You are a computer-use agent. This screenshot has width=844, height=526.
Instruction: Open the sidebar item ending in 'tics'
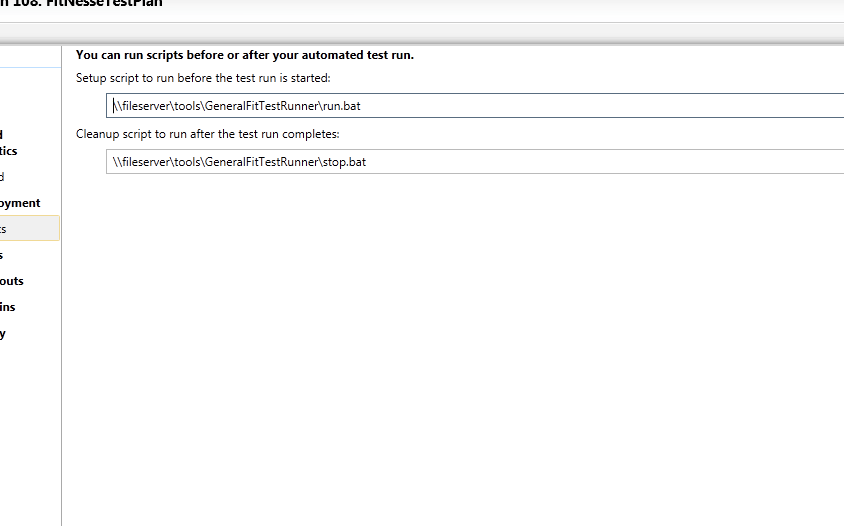[9, 151]
